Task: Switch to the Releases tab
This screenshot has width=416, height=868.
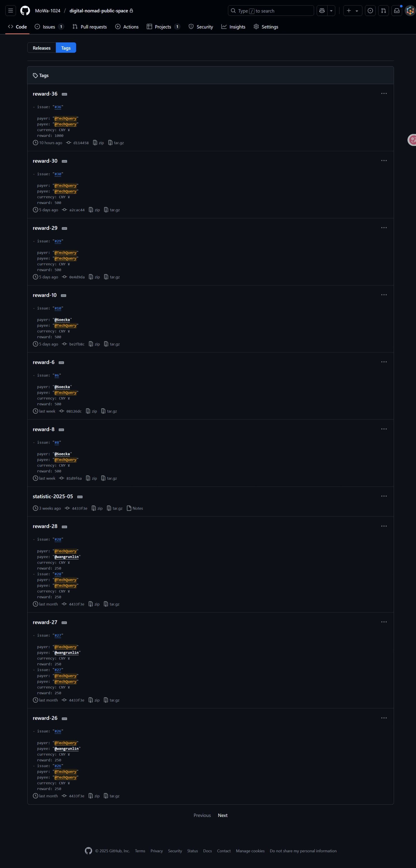Action: pos(42,48)
